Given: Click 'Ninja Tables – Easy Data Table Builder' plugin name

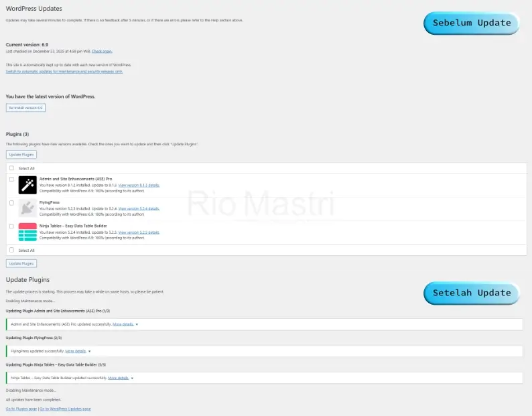Looking at the screenshot, I should click(x=73, y=226).
